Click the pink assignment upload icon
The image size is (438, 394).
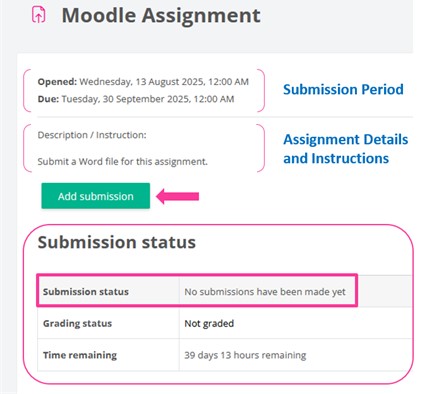(38, 15)
